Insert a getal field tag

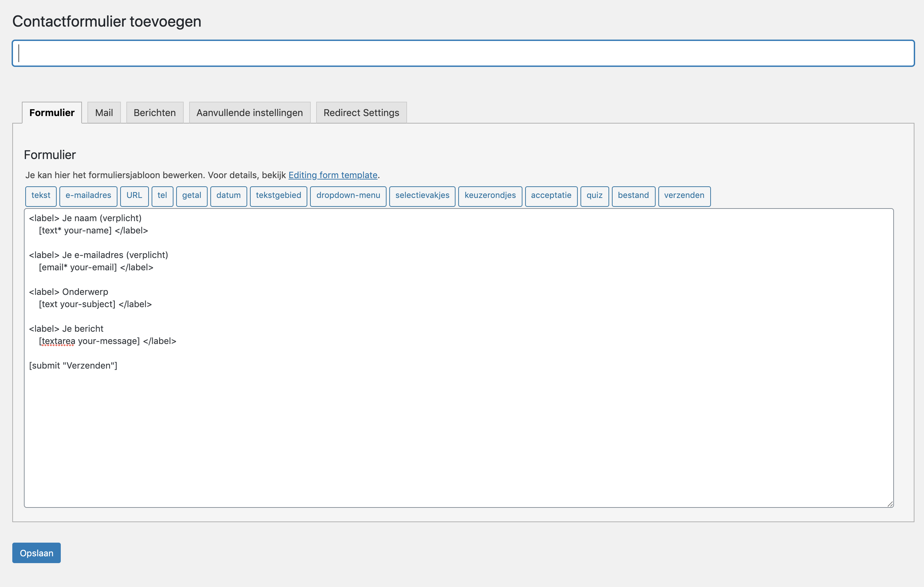[x=192, y=196]
